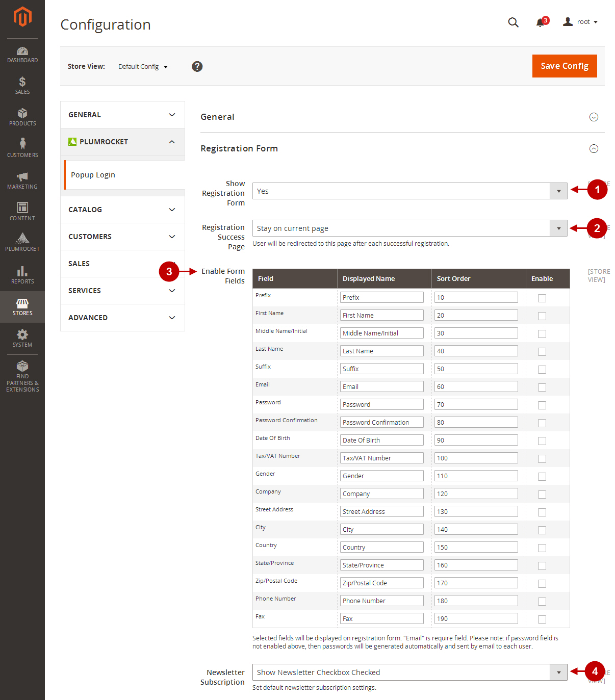Image resolution: width=615 pixels, height=700 pixels.
Task: Enable the Last Name field checkbox
Action: [x=542, y=352]
